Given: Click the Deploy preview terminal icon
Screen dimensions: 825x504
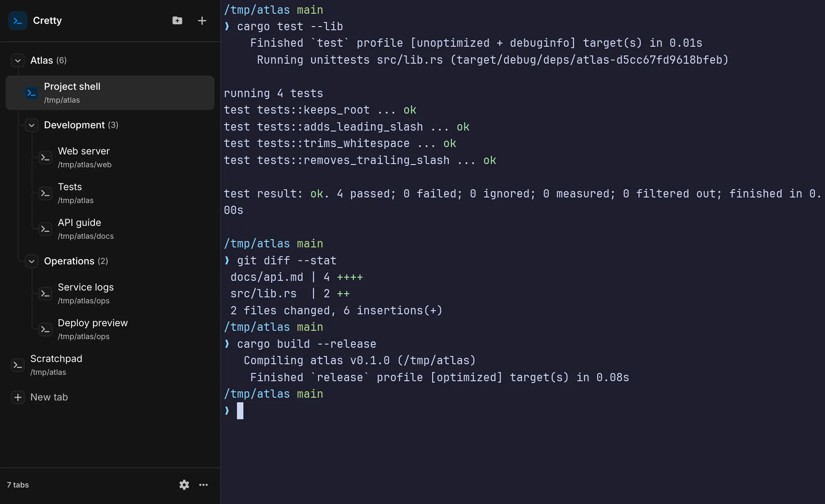Looking at the screenshot, I should [45, 329].
